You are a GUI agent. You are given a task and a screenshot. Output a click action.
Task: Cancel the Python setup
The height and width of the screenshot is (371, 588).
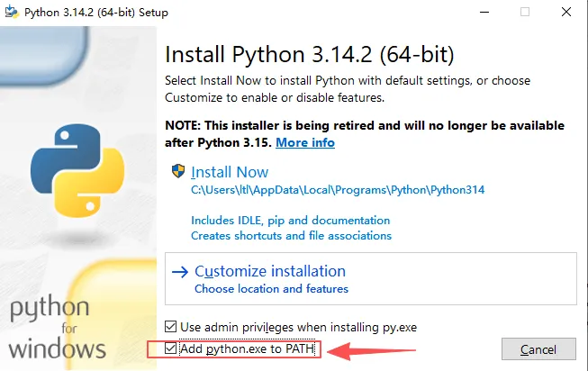click(x=538, y=349)
